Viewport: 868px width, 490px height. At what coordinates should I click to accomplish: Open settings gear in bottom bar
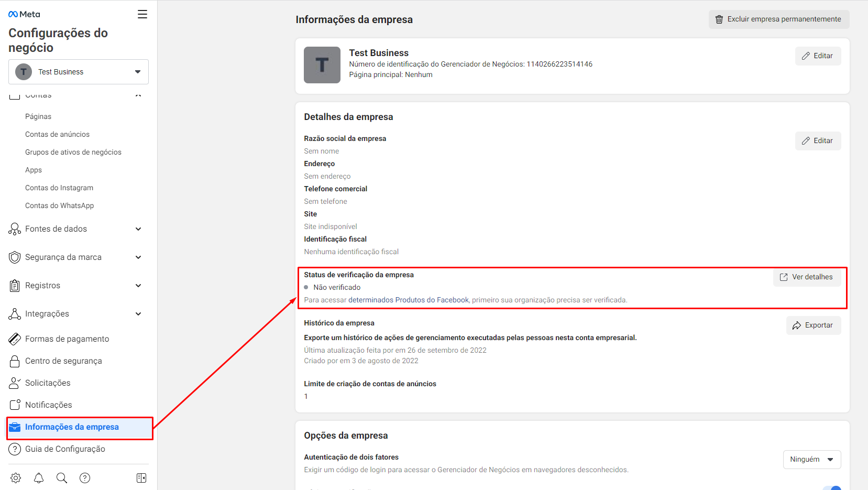click(x=16, y=478)
